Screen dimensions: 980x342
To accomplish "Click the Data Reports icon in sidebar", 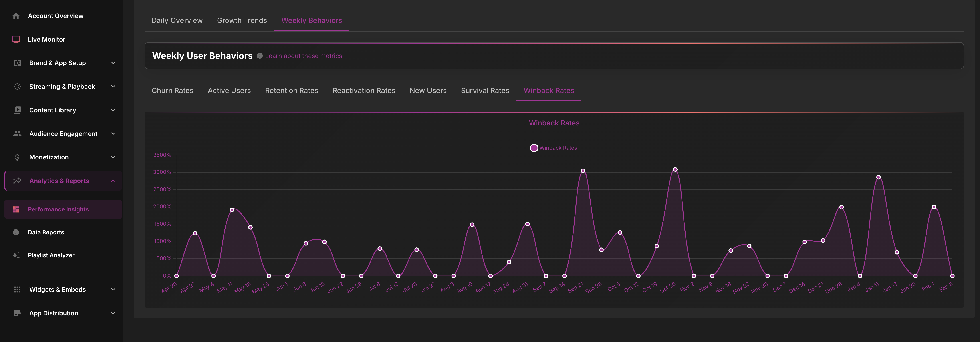I will [x=16, y=232].
